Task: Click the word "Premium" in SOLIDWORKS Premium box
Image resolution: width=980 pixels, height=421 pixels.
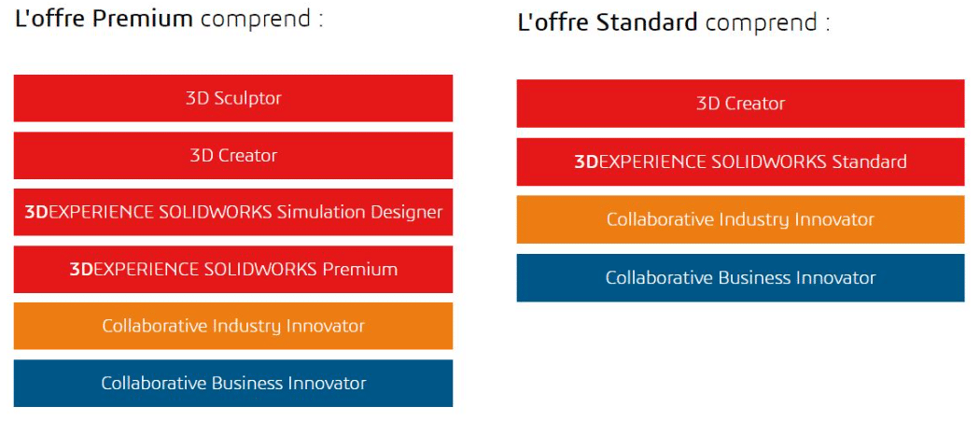Action: pos(360,270)
